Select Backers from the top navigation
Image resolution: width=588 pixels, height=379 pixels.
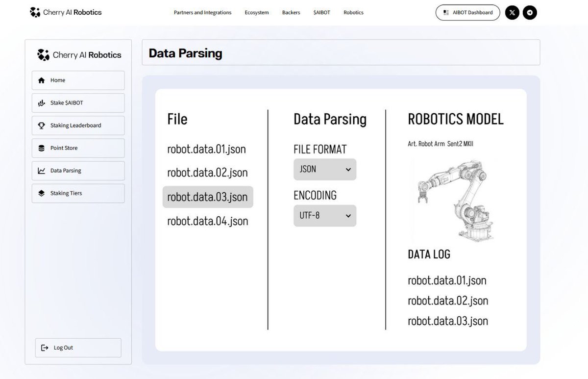pyautogui.click(x=291, y=12)
